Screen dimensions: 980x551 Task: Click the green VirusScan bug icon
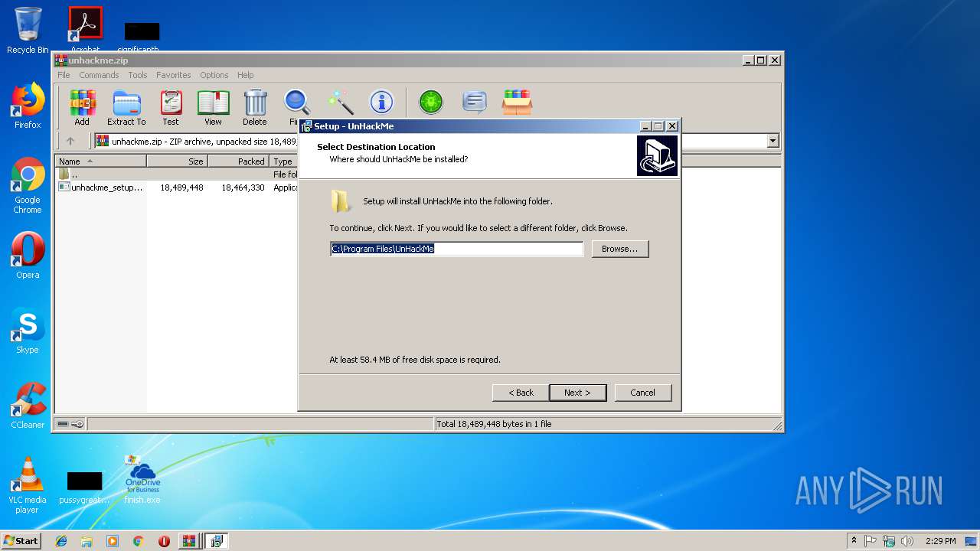[431, 102]
